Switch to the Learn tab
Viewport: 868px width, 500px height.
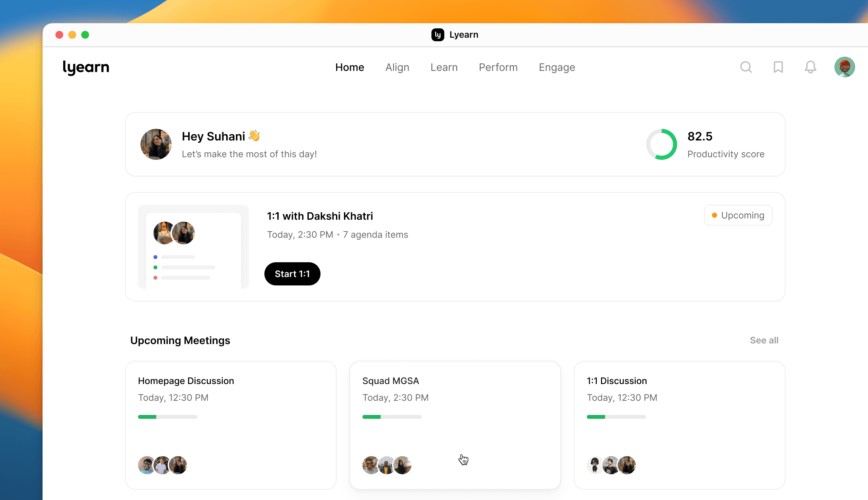click(444, 67)
